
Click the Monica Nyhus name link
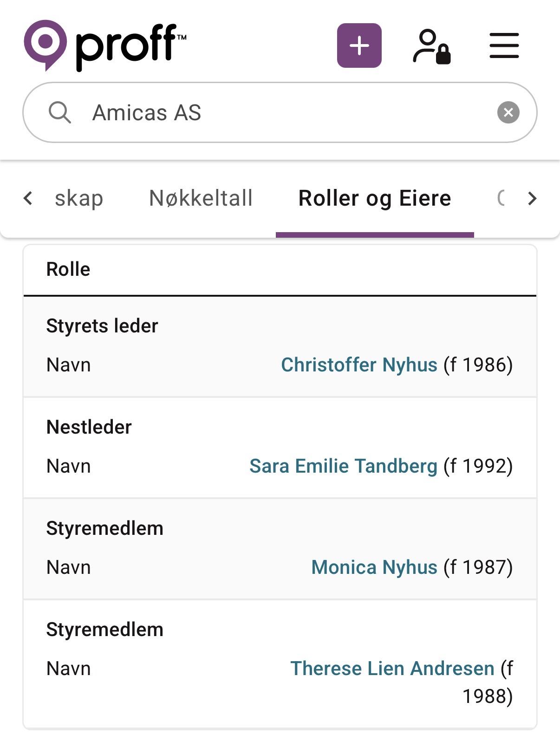[374, 567]
